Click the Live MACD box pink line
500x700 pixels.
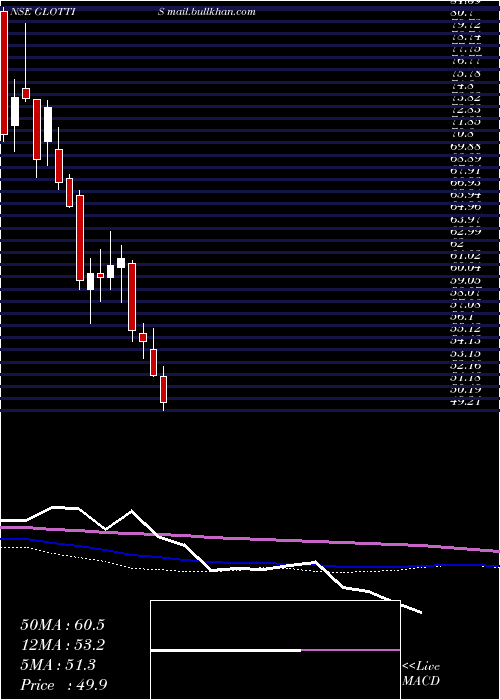(x=350, y=650)
